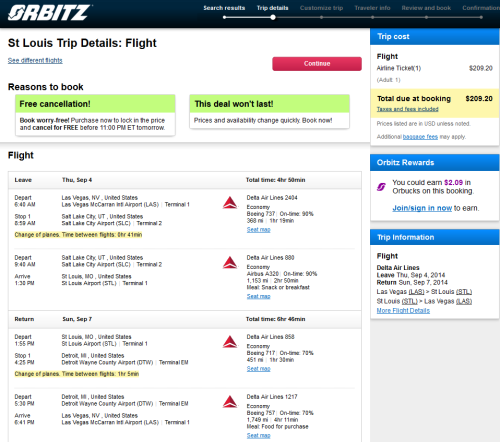Open More Flight Details link
This screenshot has height=442, width=500.
pos(403,311)
